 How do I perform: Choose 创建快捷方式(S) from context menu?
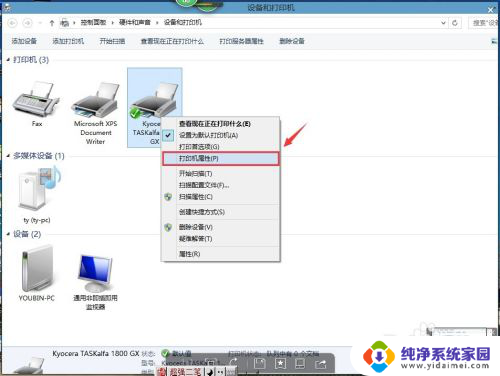pyautogui.click(x=220, y=212)
